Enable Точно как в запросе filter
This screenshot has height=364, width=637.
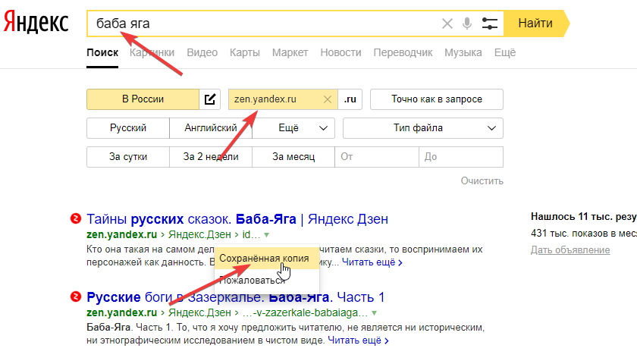pyautogui.click(x=437, y=99)
